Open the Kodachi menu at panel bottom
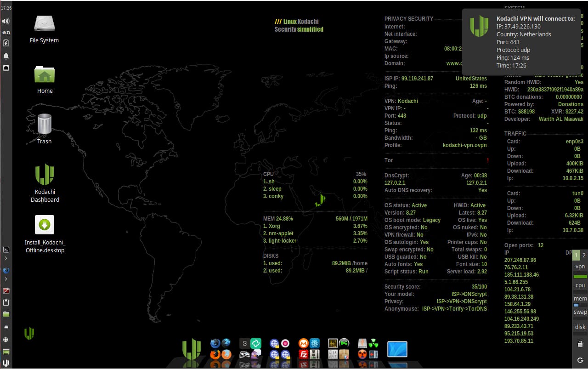The width and height of the screenshot is (588, 369). (6, 363)
